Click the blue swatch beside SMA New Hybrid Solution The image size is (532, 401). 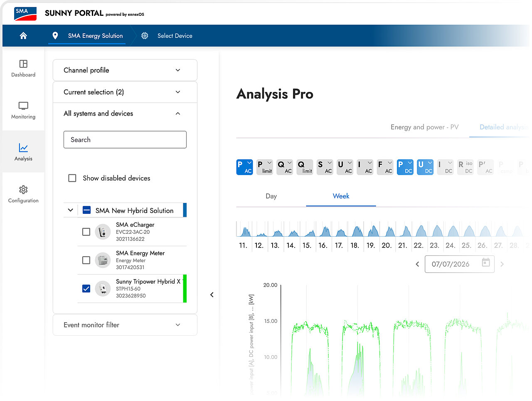[185, 210]
